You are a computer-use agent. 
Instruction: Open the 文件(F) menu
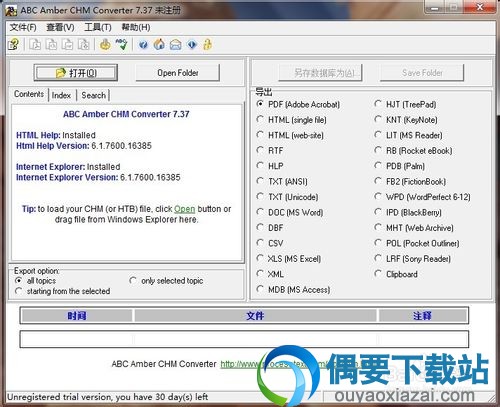23,27
